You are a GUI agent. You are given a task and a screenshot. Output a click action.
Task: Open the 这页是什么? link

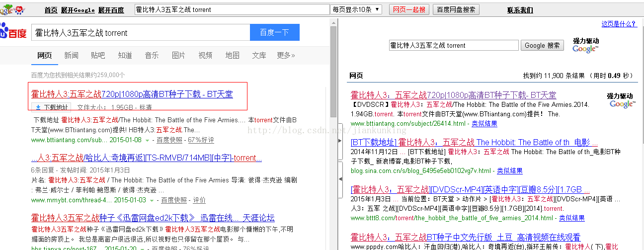(619, 24)
